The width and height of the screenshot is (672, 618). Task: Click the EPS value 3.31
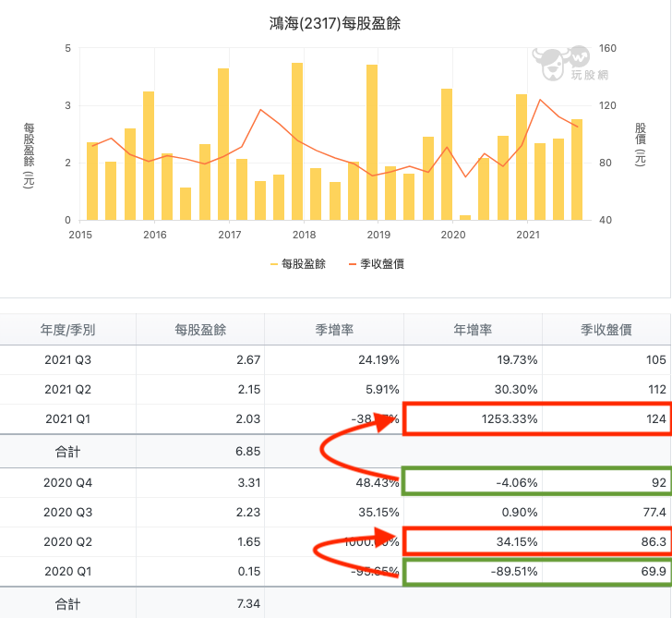coord(249,483)
